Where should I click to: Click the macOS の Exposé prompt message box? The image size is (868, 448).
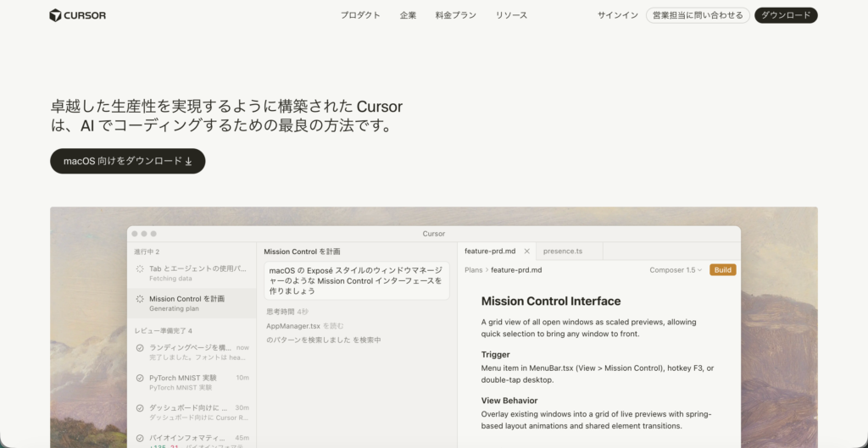[x=357, y=280]
